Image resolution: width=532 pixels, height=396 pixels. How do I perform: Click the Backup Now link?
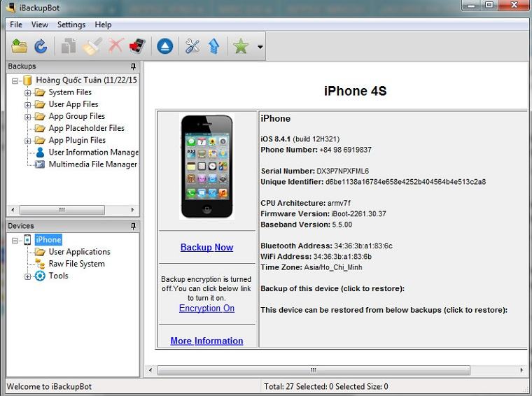[206, 247]
